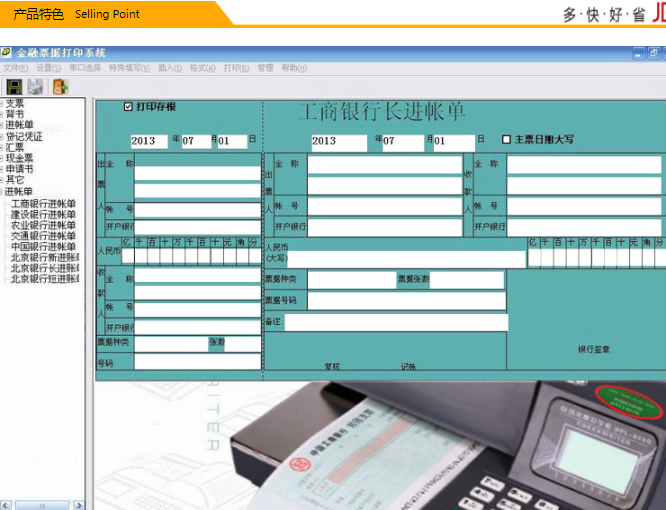Enable the 主票日期大写 checkbox
Screen dimensions: 666x510
tap(506, 139)
